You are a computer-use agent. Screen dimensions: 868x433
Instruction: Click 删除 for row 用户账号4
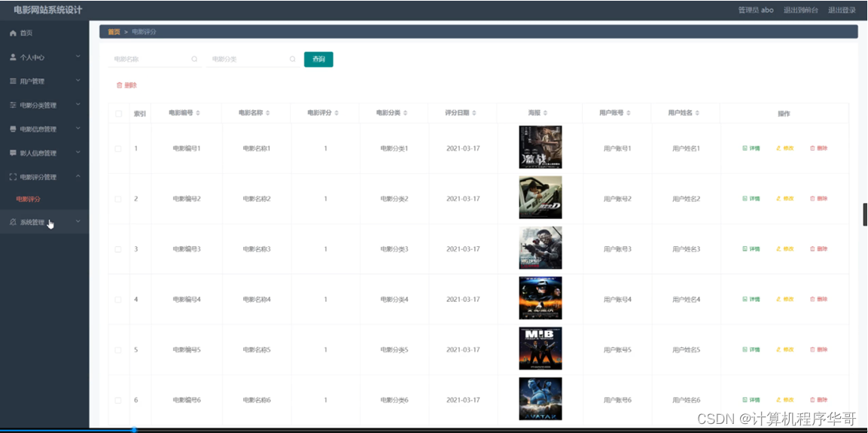click(x=819, y=300)
